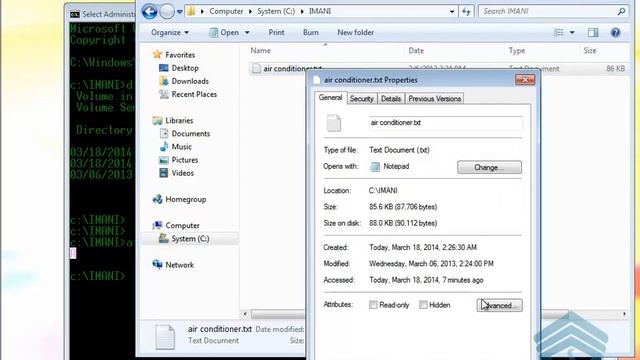Screen dimensions: 640x360
Task: Click the file name field in Properties
Action: coord(445,123)
